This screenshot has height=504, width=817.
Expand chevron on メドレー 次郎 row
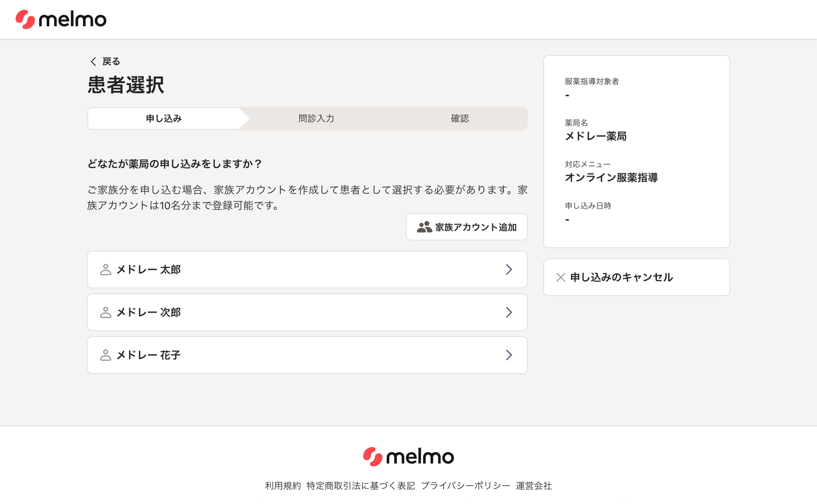[x=508, y=312]
